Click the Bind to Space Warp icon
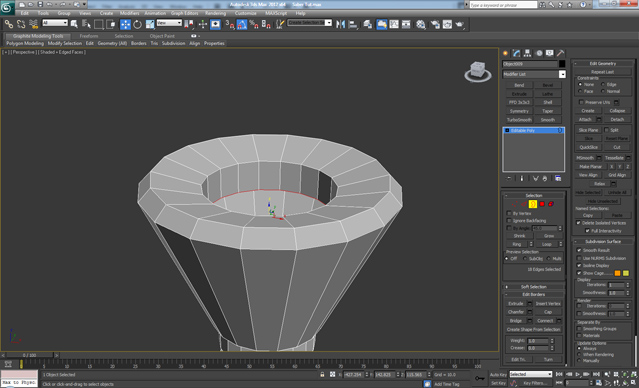The image size is (639, 388). (33, 24)
